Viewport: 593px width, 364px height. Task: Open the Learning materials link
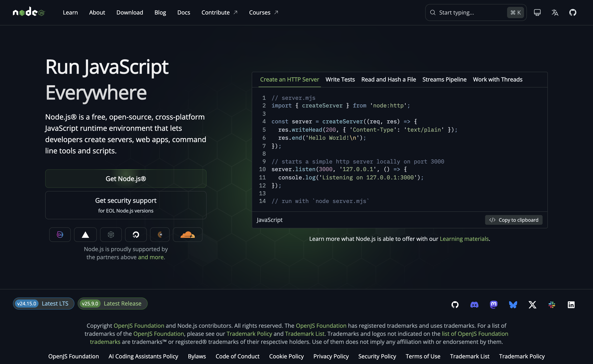click(464, 239)
